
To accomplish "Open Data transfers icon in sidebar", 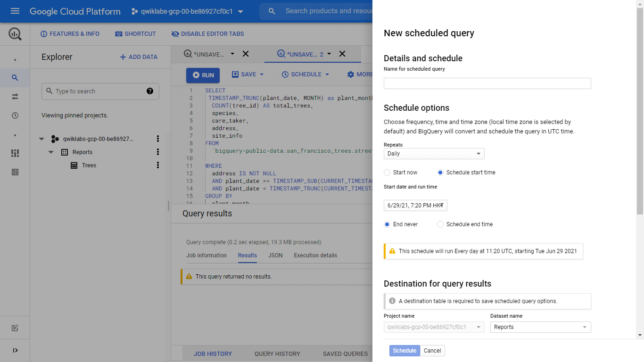I will point(15,97).
